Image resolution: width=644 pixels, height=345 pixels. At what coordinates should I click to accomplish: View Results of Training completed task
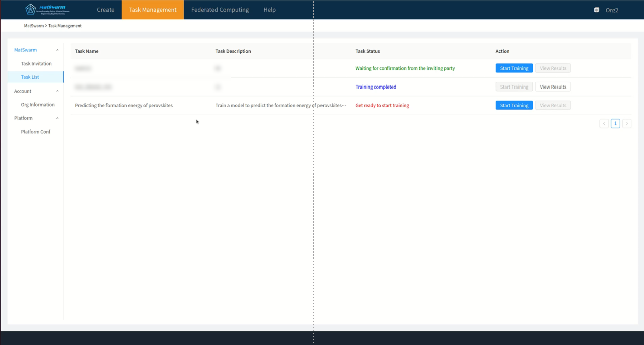tap(553, 87)
